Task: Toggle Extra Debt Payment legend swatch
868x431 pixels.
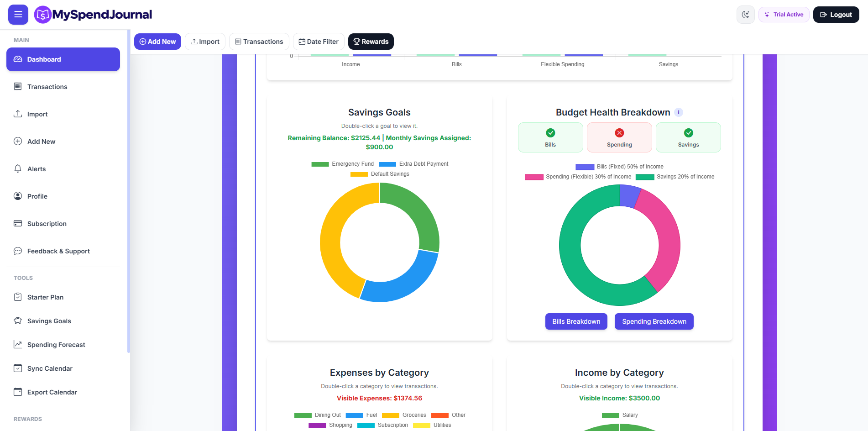Action: pyautogui.click(x=387, y=164)
